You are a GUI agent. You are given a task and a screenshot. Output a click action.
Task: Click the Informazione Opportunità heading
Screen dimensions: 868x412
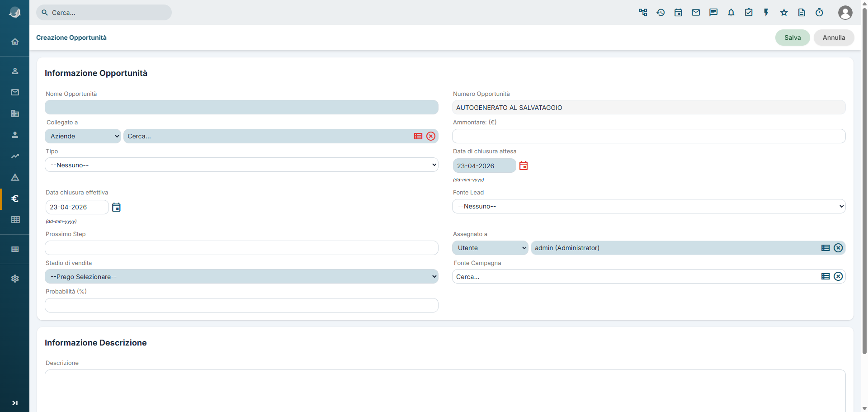96,73
